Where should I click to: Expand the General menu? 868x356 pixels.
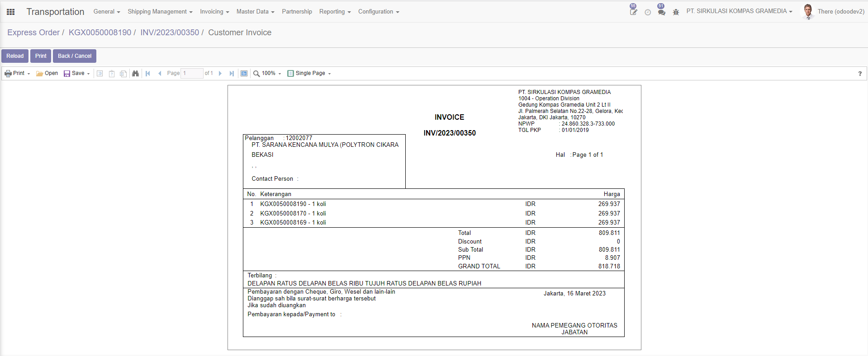tap(107, 12)
